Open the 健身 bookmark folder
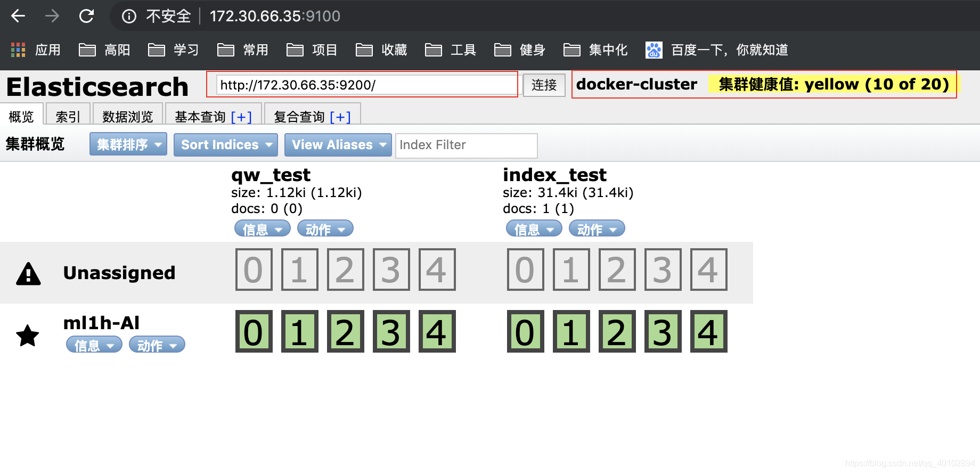Viewport: 980px width, 473px height. pos(520,50)
